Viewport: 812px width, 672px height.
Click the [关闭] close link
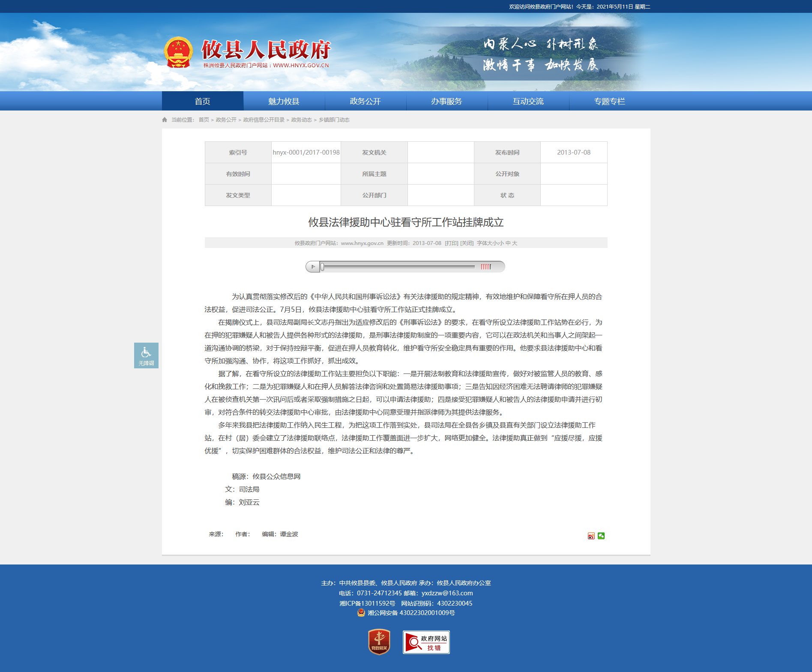pos(467,243)
